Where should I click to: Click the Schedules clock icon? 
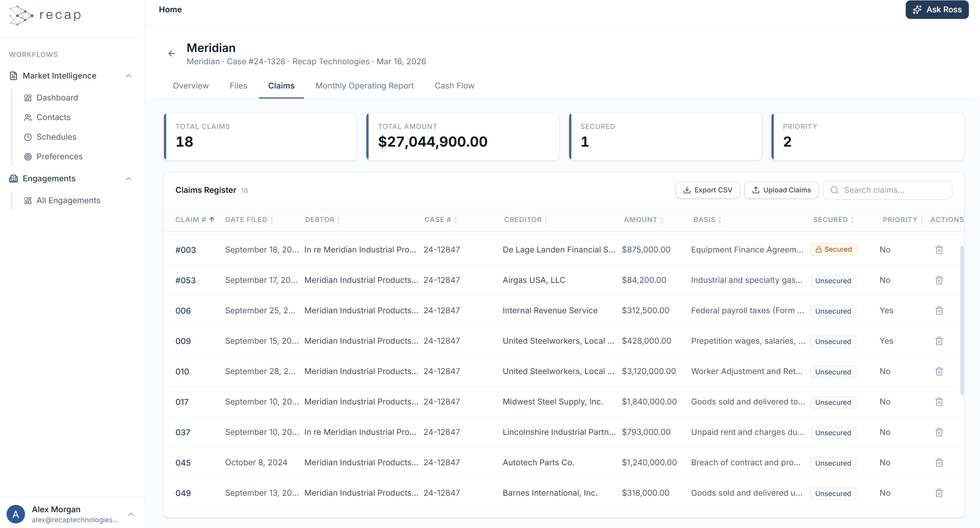click(27, 137)
